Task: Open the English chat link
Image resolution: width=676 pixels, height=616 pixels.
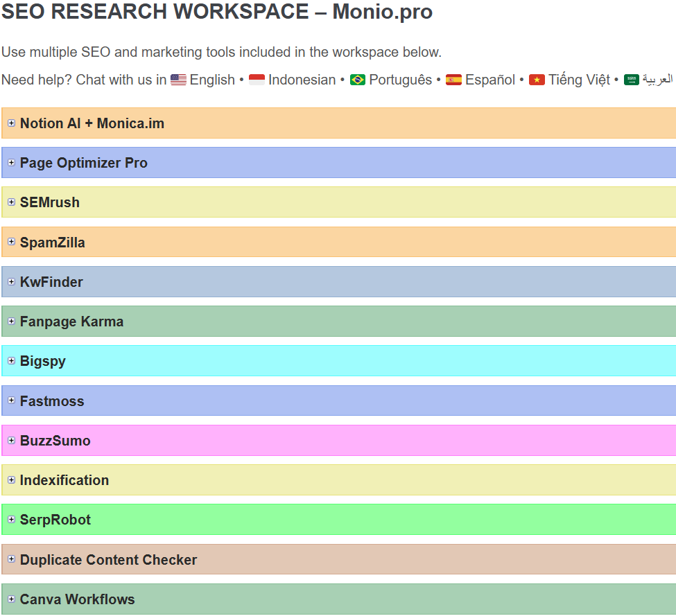Action: [x=212, y=80]
